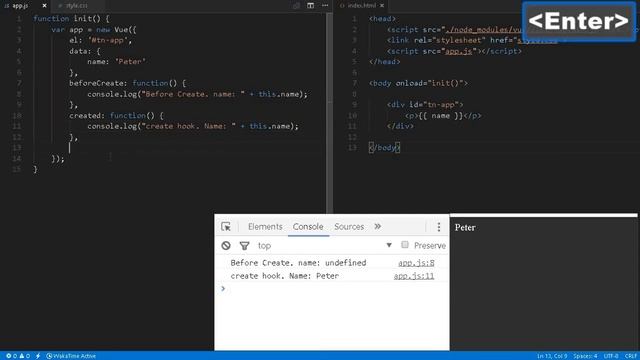Change the CRLF line ending setting
The image size is (640, 360).
click(631, 356)
